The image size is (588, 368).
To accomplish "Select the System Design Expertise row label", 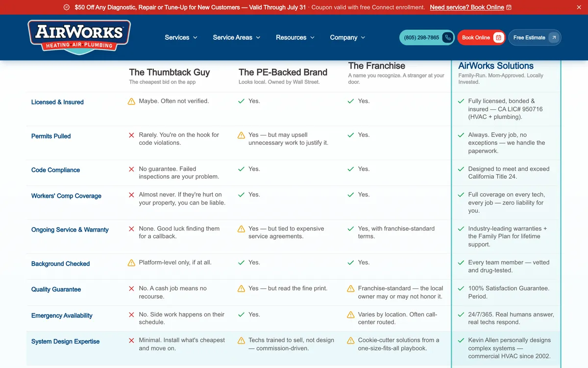I will click(x=65, y=342).
